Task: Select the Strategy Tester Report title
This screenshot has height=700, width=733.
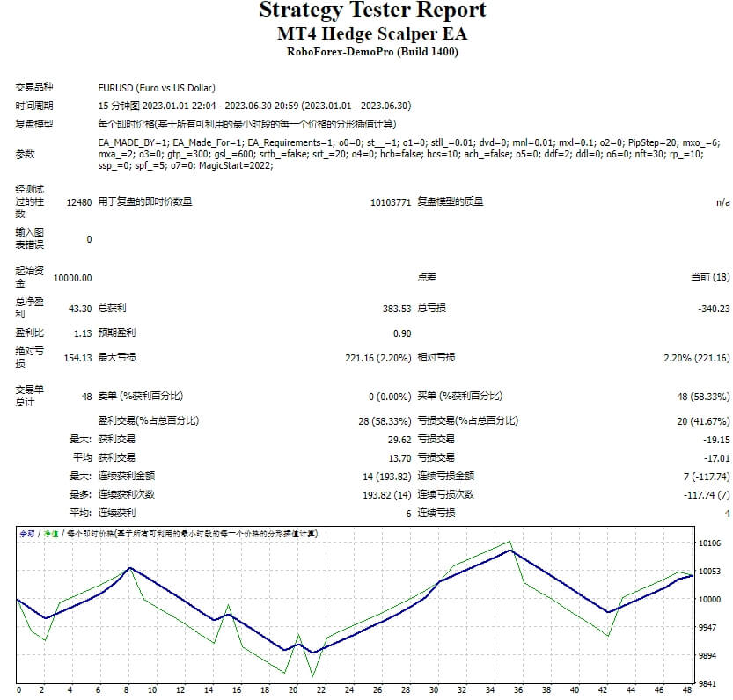Action: pos(366,11)
